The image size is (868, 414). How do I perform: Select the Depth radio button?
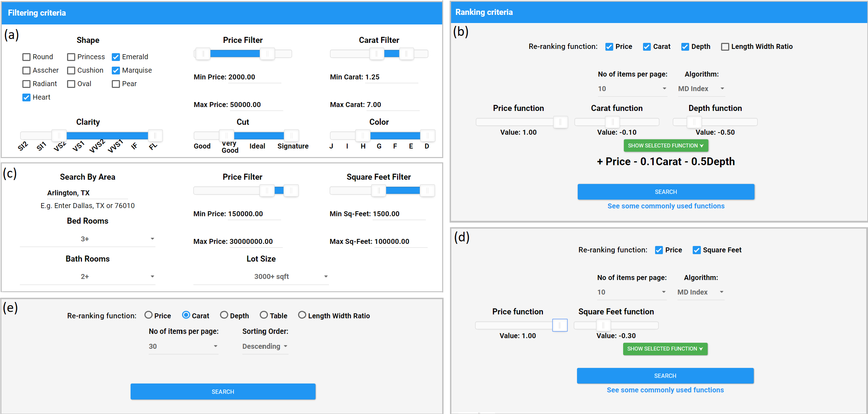pos(224,315)
